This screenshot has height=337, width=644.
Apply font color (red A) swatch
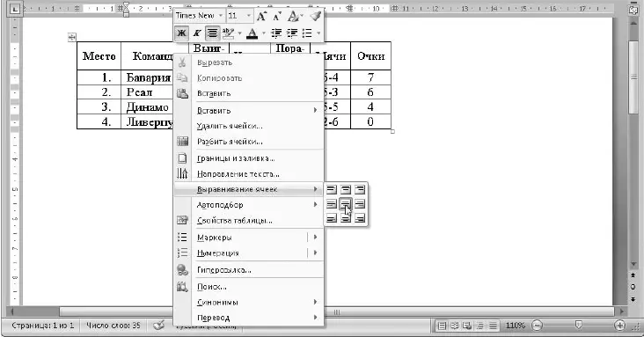[252, 33]
